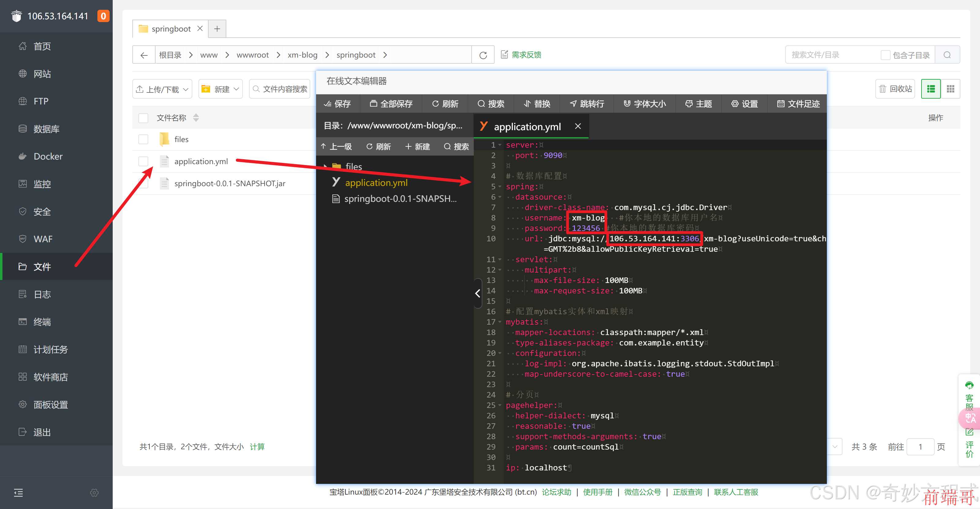Click 新建 in editor file panel
980x509 pixels.
pos(417,146)
